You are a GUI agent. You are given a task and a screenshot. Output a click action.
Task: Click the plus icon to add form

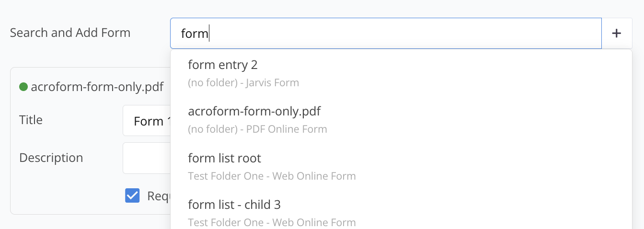click(x=617, y=33)
